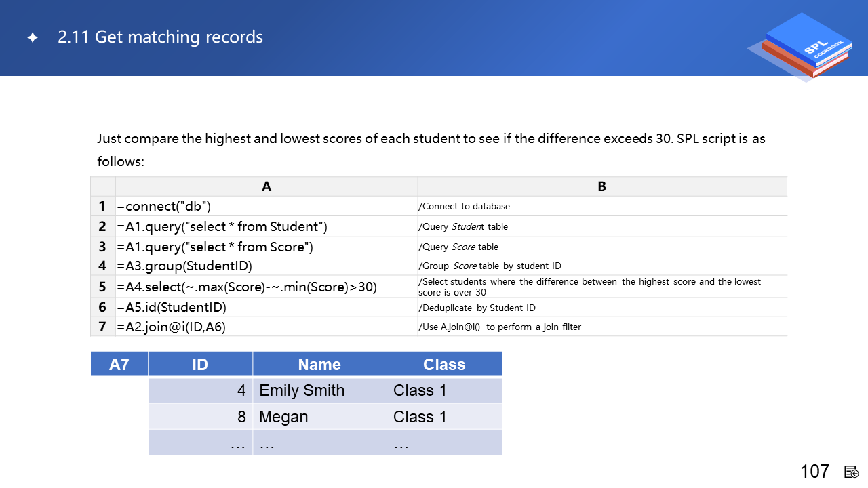Click the slide number 107
Image resolution: width=868 pixels, height=488 pixels.
814,471
